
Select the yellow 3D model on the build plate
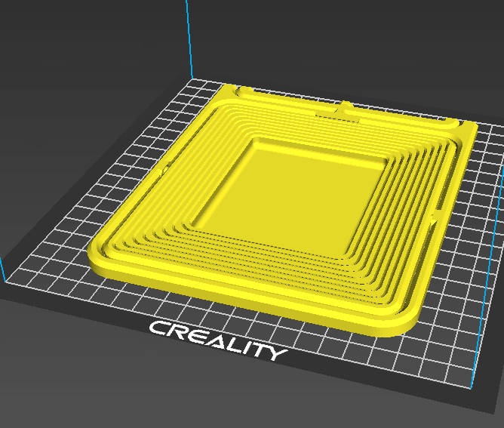[x=283, y=209]
